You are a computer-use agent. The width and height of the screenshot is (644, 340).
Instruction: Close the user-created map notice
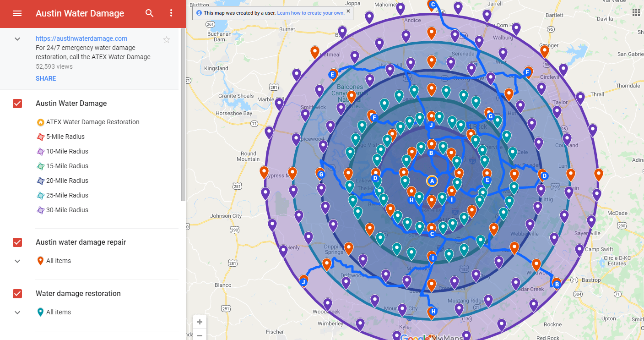pyautogui.click(x=348, y=11)
